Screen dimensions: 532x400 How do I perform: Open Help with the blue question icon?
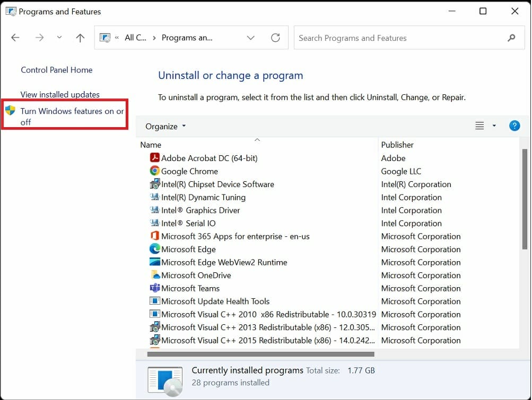click(x=514, y=126)
